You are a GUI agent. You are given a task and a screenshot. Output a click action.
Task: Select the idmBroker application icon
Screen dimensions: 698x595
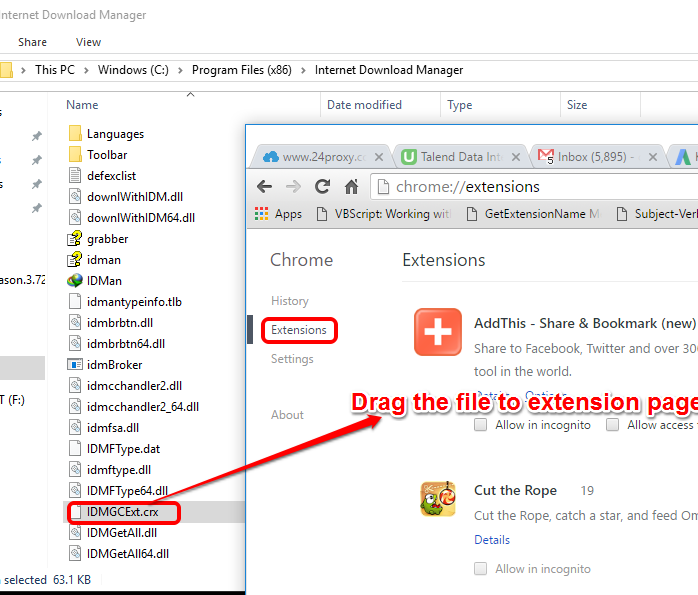point(75,364)
